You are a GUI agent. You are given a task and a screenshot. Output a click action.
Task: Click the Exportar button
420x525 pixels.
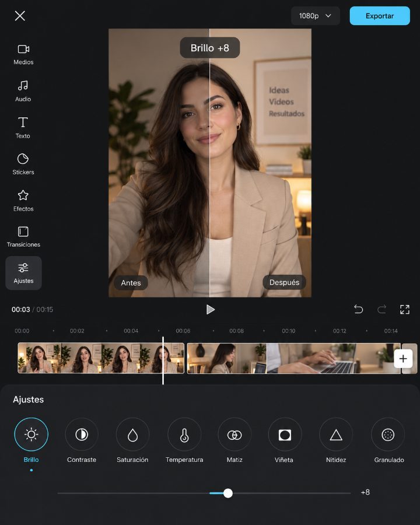pos(380,16)
